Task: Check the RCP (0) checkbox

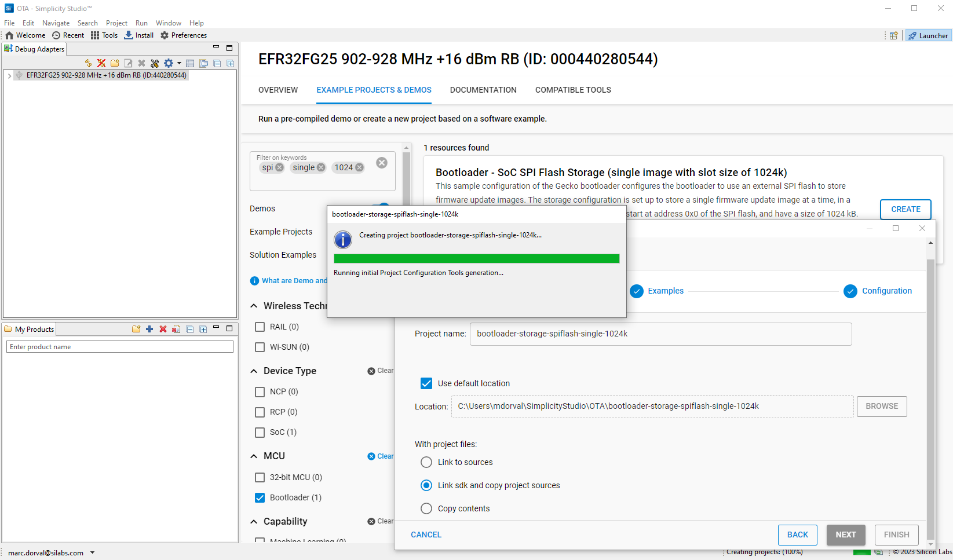Action: 260,412
